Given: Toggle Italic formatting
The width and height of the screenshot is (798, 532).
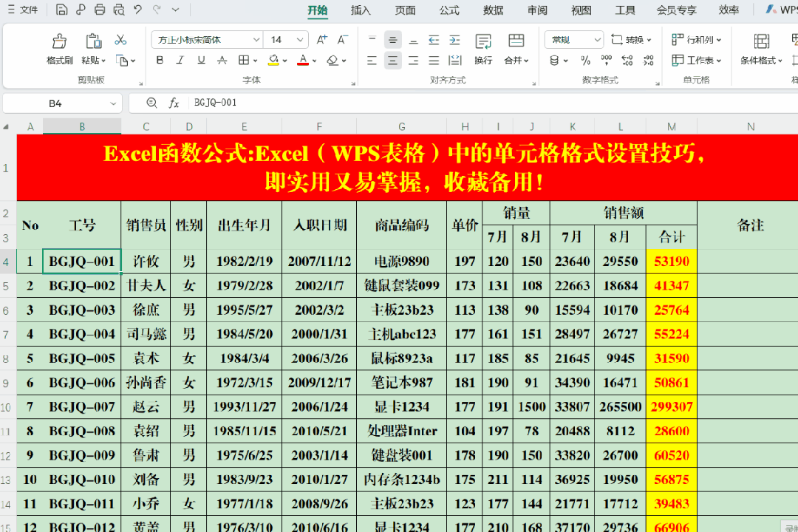Looking at the screenshot, I should pyautogui.click(x=180, y=61).
